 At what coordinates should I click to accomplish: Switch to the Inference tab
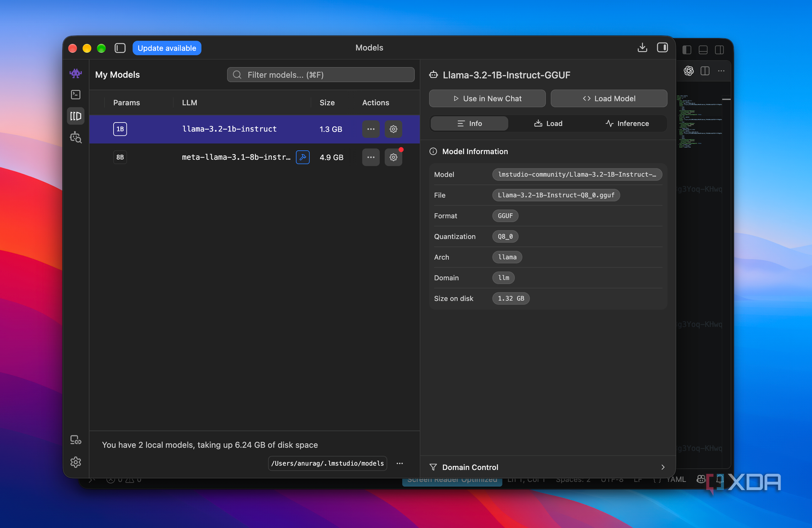point(627,124)
